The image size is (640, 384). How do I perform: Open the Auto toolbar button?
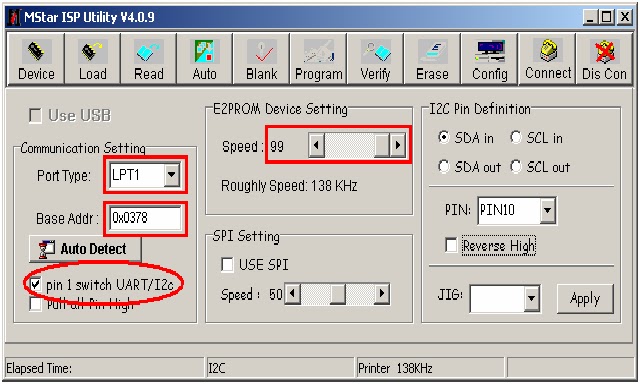204,59
